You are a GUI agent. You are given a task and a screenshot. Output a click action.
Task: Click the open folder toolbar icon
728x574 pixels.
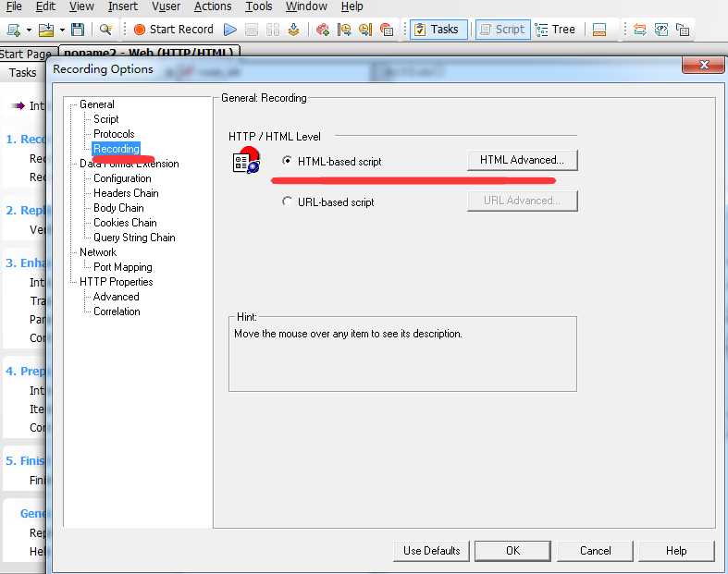(46, 30)
